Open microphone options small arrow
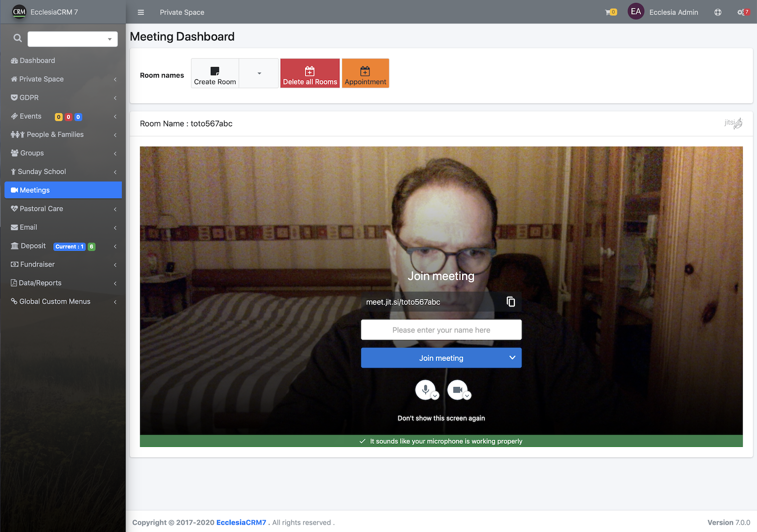The height and width of the screenshot is (532, 757). pos(435,396)
